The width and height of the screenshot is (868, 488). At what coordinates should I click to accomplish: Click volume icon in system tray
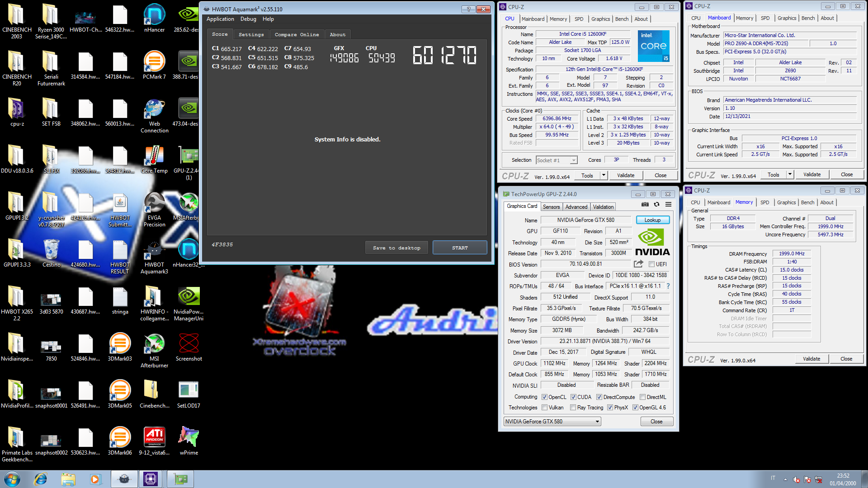[797, 479]
